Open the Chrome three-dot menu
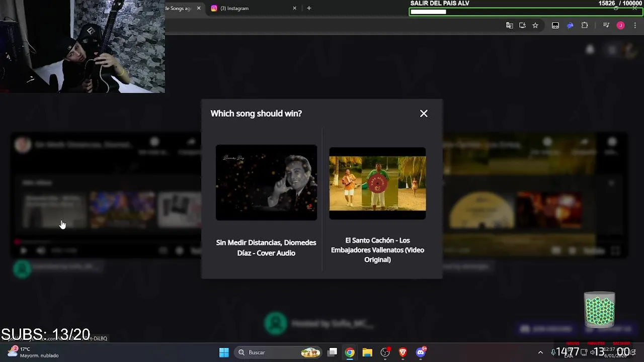Image resolution: width=644 pixels, height=362 pixels. [x=635, y=26]
